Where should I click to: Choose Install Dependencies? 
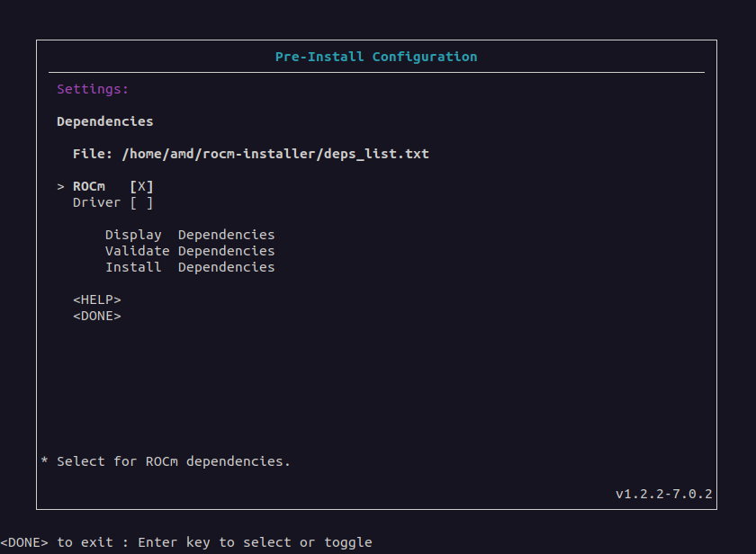(x=189, y=267)
